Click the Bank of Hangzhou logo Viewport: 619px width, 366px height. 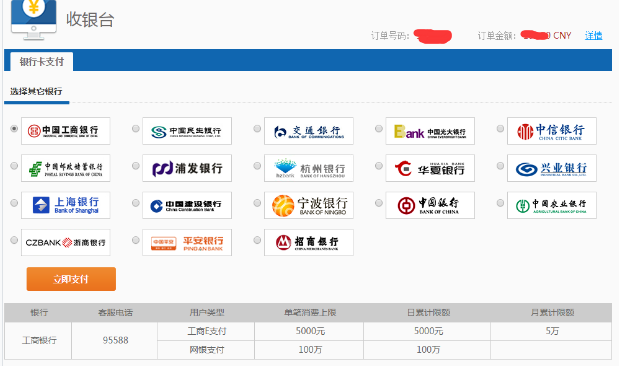click(309, 168)
